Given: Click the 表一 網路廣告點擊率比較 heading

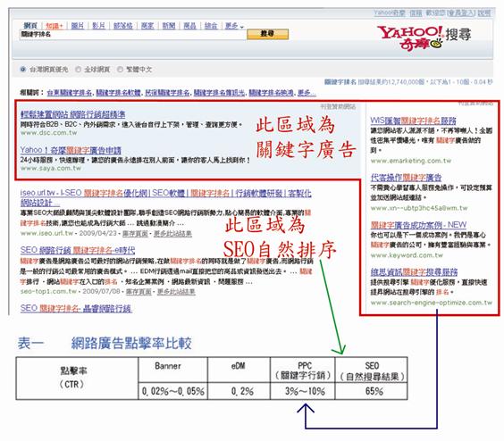Looking at the screenshot, I should click(x=105, y=343).
